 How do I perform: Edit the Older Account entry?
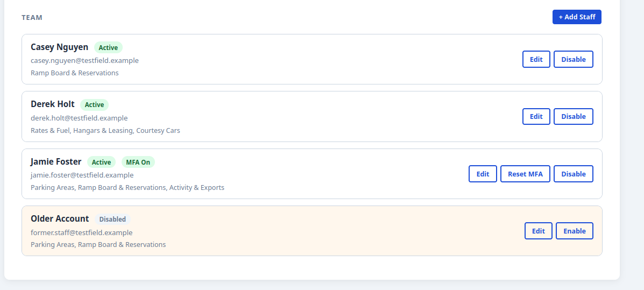coord(539,231)
